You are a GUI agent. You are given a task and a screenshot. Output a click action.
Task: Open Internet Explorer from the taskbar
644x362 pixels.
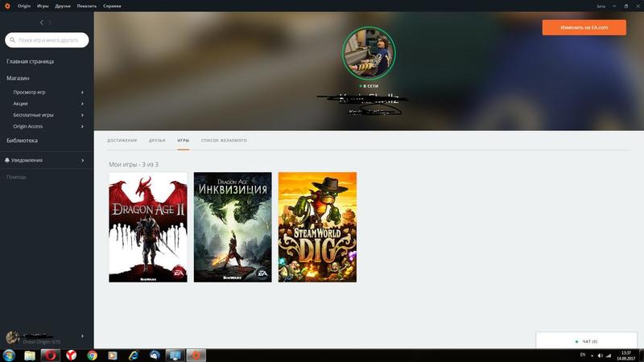pyautogui.click(x=134, y=356)
